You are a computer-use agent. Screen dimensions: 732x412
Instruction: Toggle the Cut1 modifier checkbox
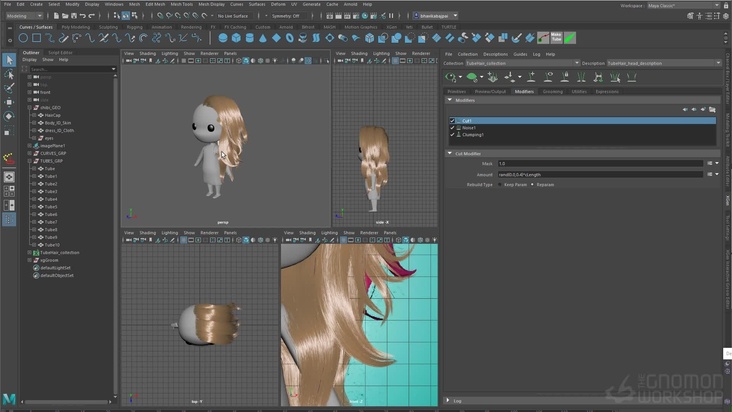(452, 120)
